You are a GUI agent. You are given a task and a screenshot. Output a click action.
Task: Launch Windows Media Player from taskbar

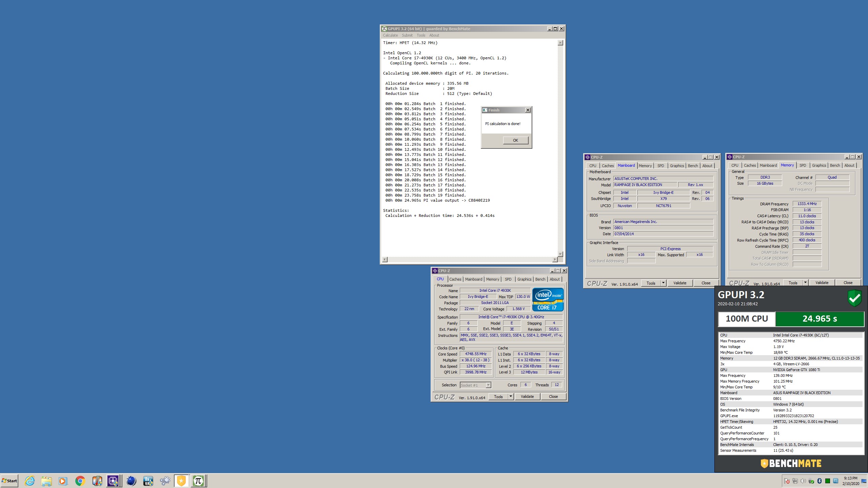63,481
